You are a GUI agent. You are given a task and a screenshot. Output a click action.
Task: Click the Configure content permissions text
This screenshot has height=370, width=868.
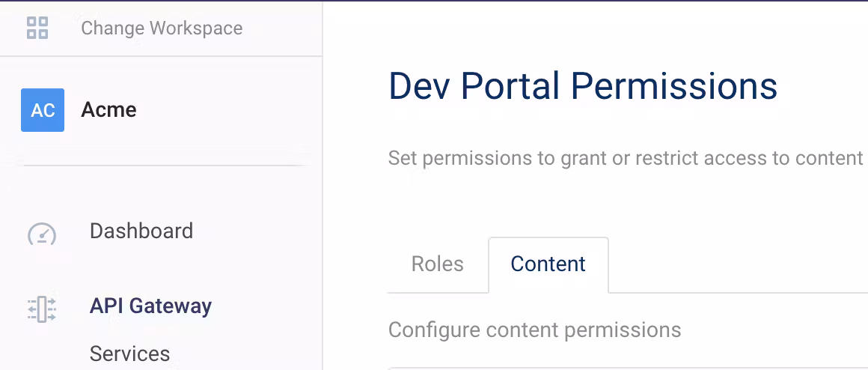(534, 330)
